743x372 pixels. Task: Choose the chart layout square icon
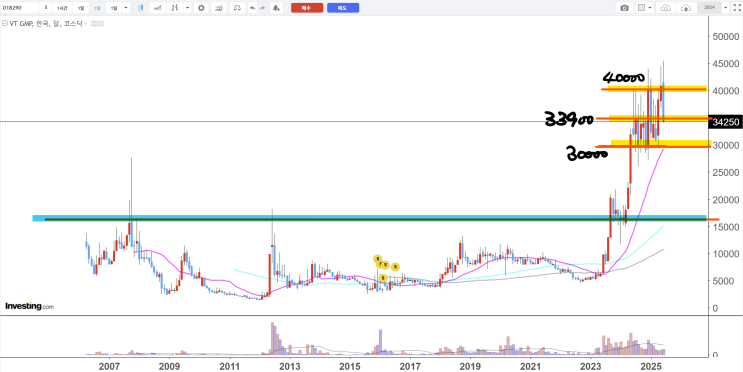click(641, 8)
